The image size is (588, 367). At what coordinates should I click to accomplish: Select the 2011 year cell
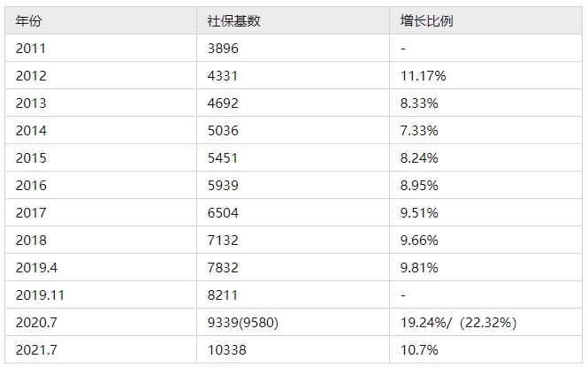tap(31, 48)
